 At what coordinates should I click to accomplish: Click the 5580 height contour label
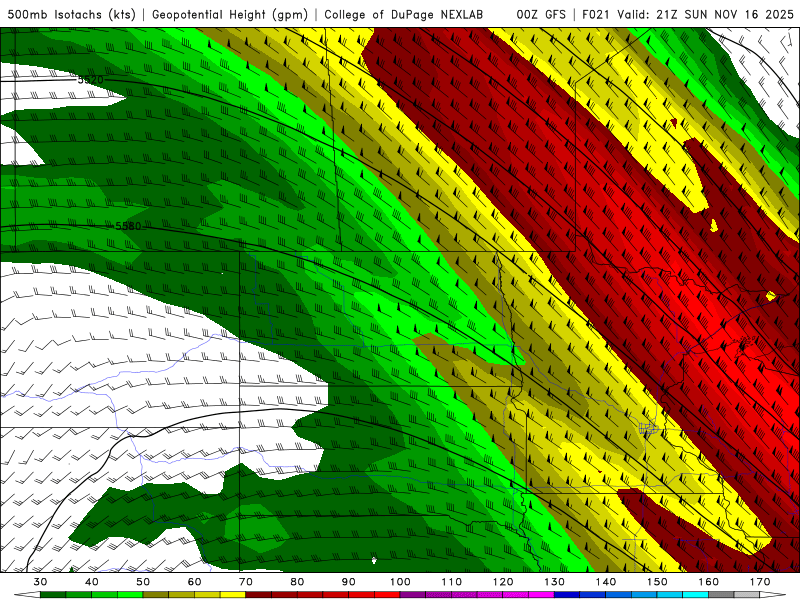click(x=128, y=226)
